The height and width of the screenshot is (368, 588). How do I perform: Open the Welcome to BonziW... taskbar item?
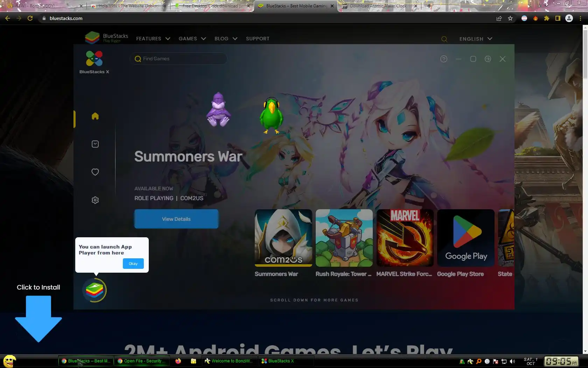pos(229,361)
